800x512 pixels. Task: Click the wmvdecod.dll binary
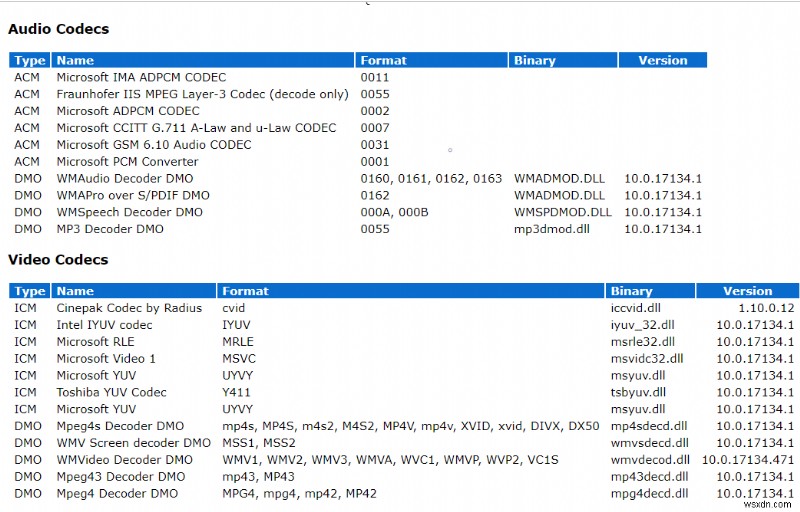(650, 459)
